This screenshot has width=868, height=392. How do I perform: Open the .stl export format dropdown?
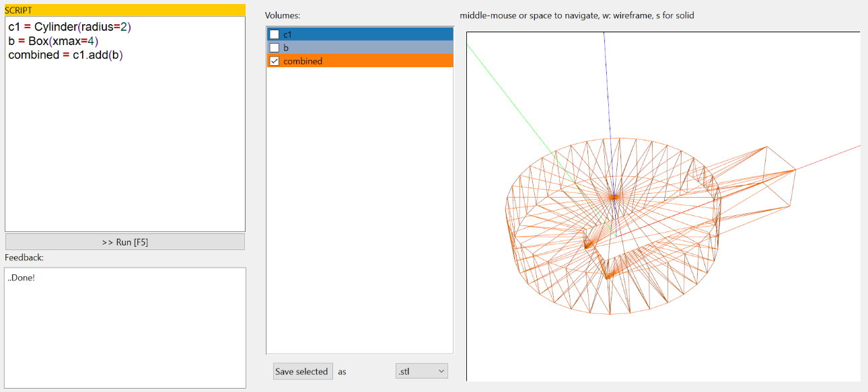tap(421, 371)
